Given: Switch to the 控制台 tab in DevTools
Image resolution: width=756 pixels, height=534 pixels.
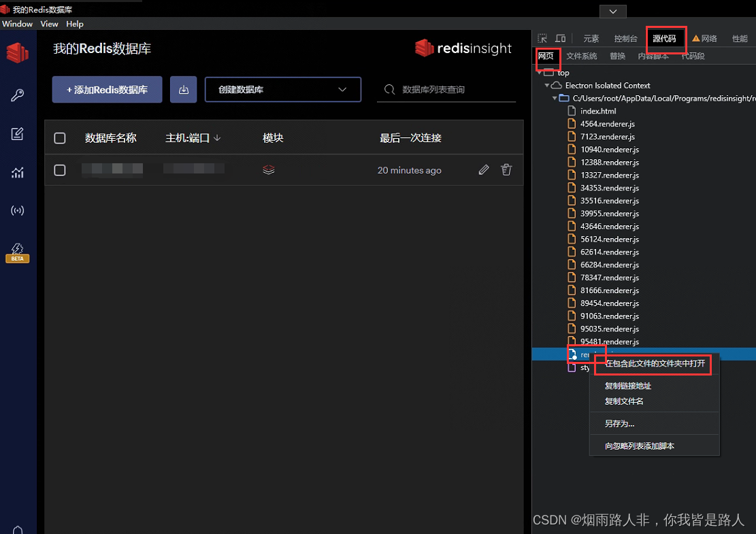Looking at the screenshot, I should click(x=626, y=39).
